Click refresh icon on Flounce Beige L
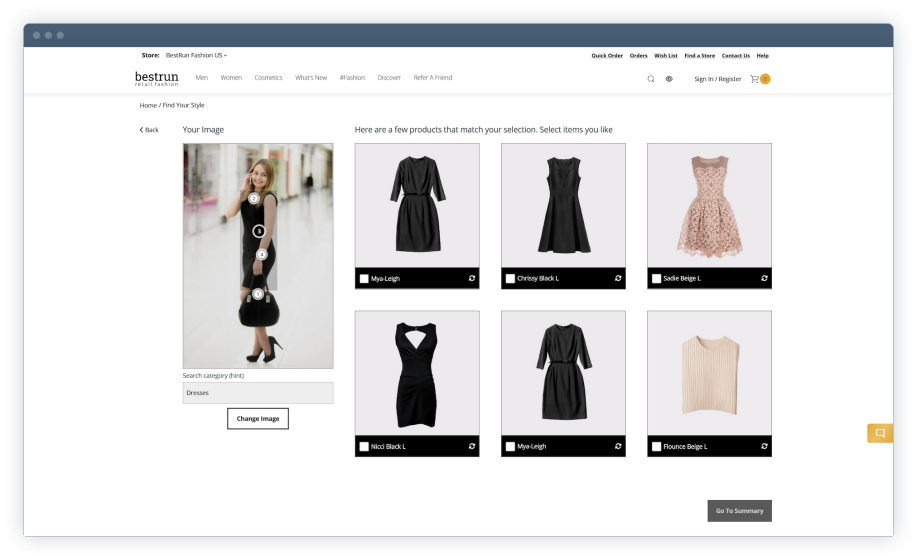 (764, 446)
